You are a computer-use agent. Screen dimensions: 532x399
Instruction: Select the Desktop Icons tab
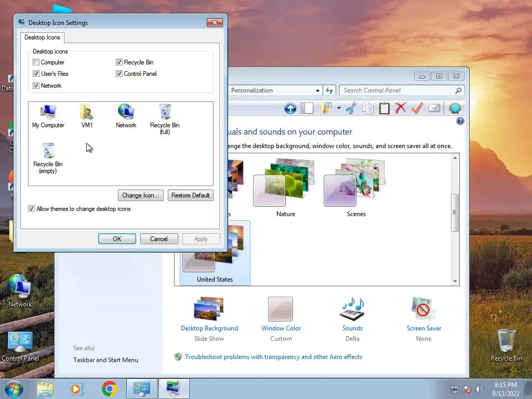[x=42, y=37]
